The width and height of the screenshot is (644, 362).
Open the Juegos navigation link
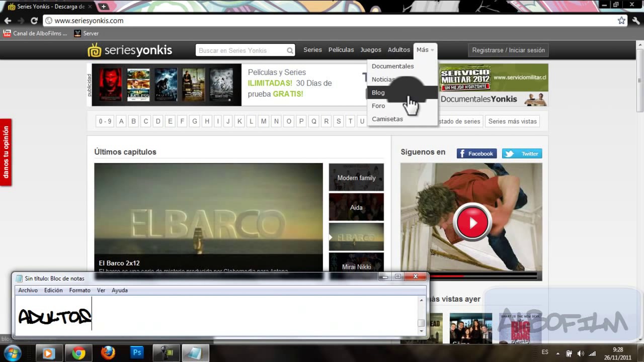point(371,50)
